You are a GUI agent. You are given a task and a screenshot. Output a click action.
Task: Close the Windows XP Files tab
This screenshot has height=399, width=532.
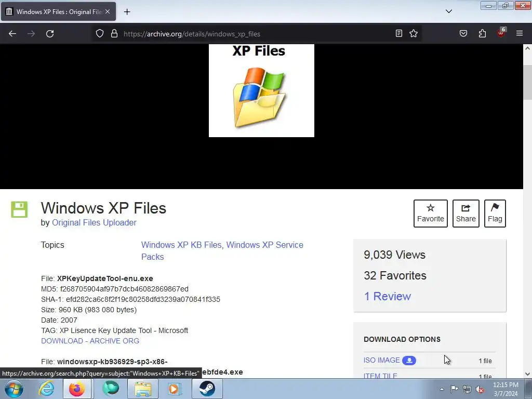coord(108,11)
